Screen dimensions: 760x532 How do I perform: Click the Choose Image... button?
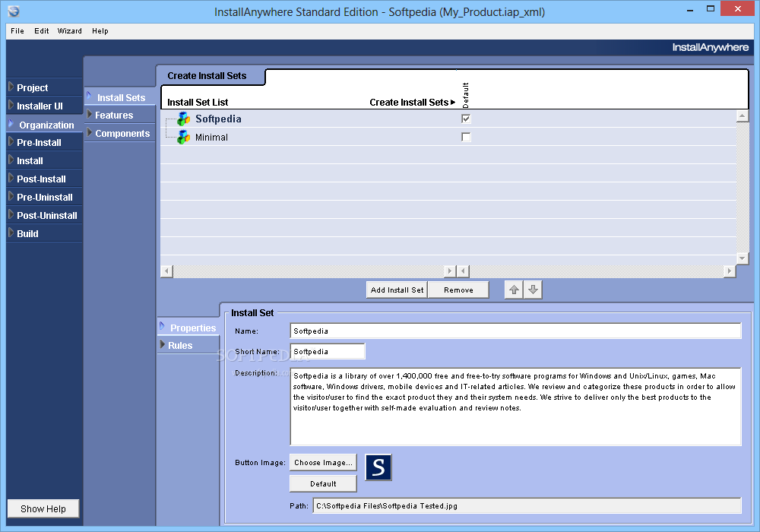point(323,462)
